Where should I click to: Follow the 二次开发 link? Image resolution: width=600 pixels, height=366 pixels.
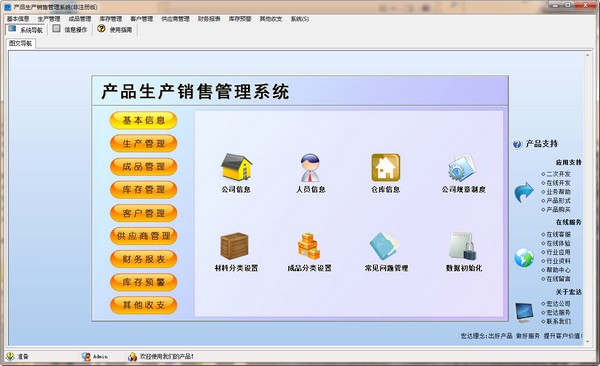pyautogui.click(x=558, y=174)
